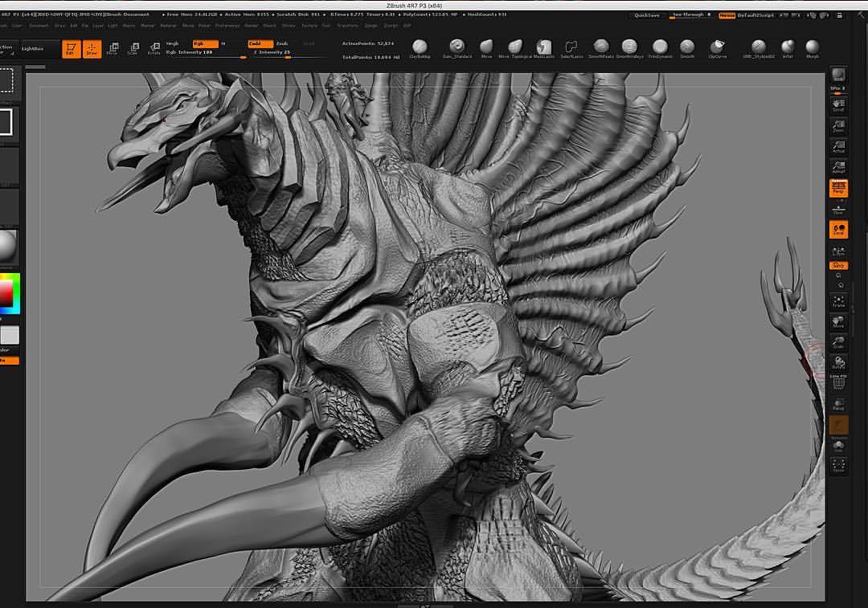Pick a hue in the color picker
Screen dimensions: 868x608
click(17, 294)
